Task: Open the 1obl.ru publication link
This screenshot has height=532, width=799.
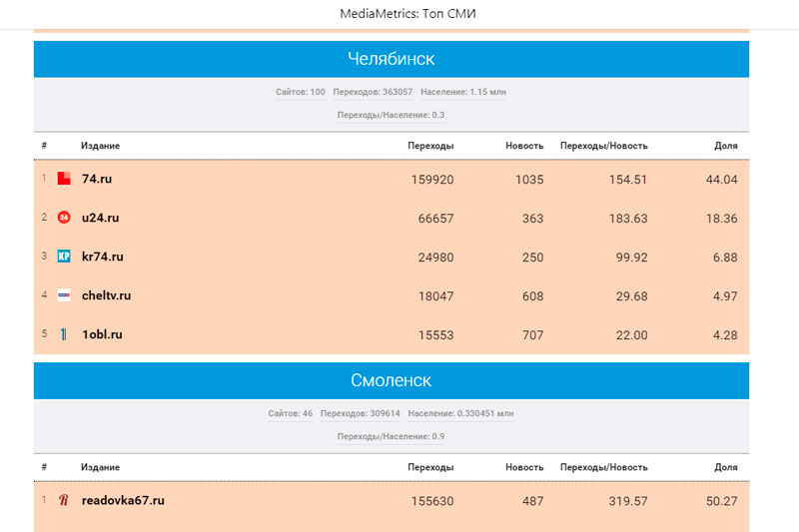Action: (102, 334)
